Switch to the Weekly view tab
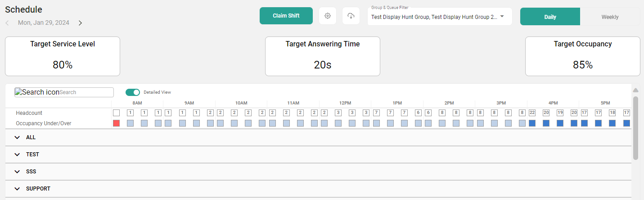 610,17
